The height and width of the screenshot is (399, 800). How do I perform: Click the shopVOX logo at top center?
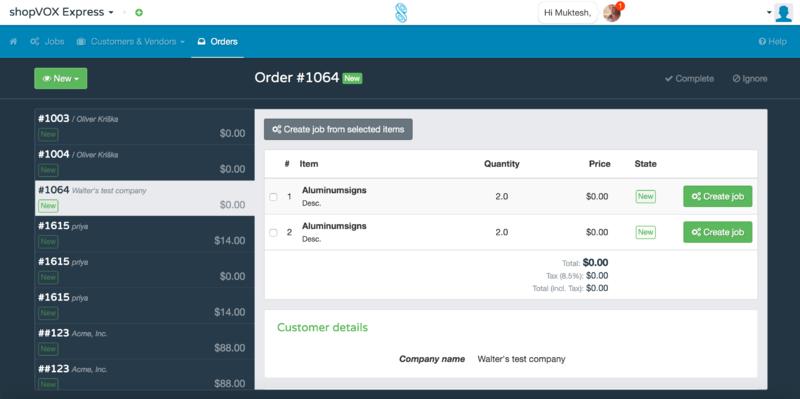[401, 13]
